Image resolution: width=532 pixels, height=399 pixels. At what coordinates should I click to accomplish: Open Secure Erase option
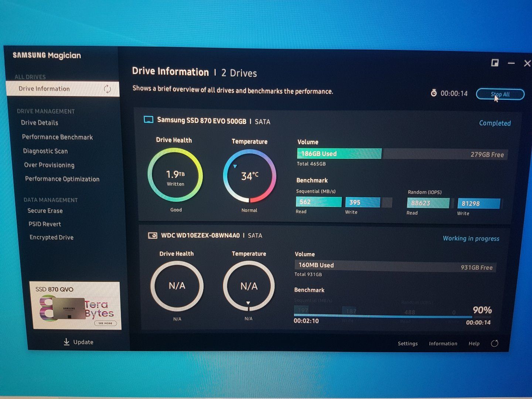(45, 211)
